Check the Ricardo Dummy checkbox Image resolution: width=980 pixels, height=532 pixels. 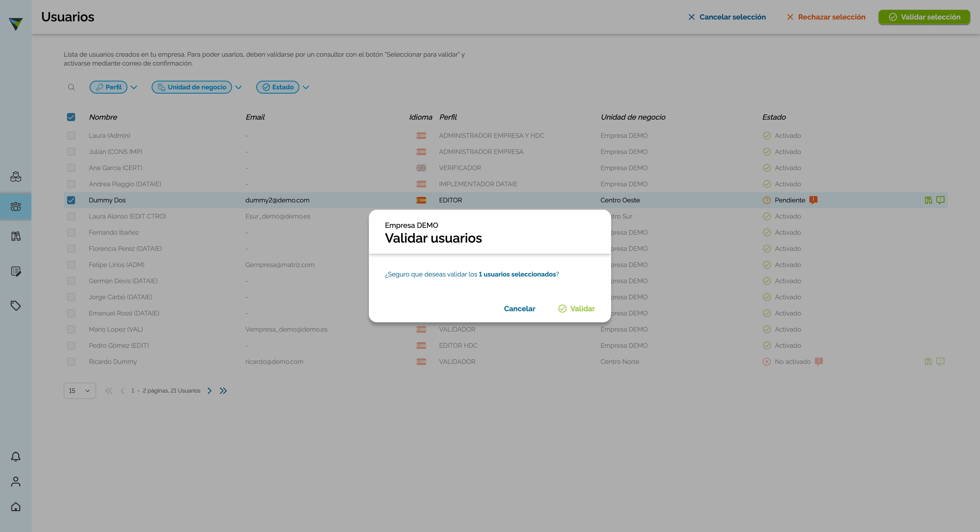pyautogui.click(x=71, y=362)
